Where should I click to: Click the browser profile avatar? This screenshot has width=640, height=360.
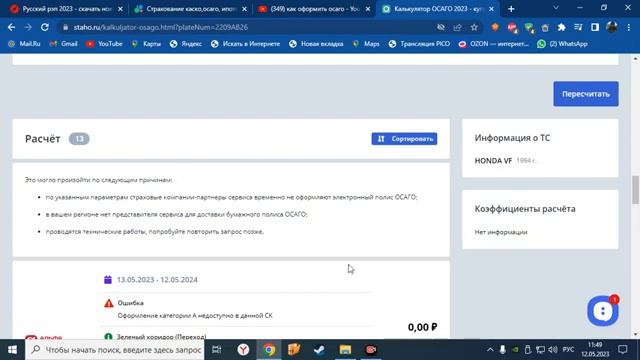[611, 27]
